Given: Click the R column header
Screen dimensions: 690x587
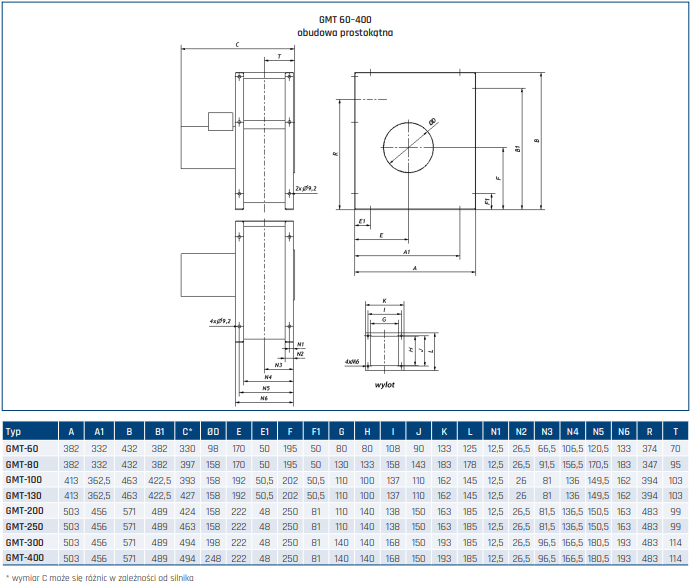Looking at the screenshot, I should [x=650, y=432].
